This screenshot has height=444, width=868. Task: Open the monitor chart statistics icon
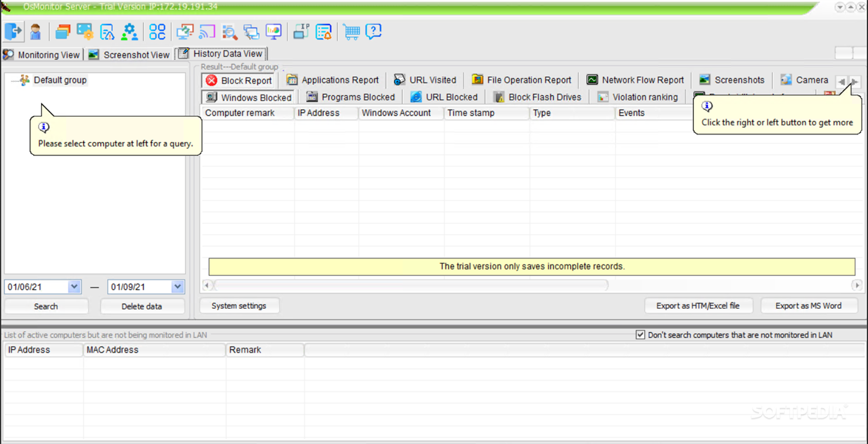pos(274,31)
